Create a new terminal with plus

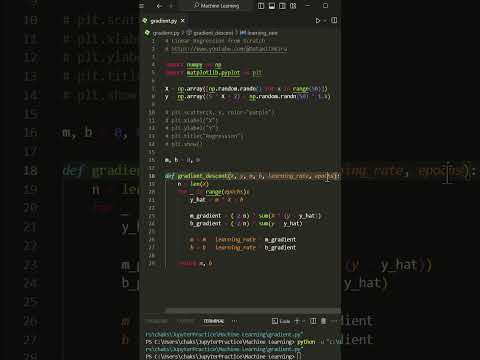tap(297, 321)
